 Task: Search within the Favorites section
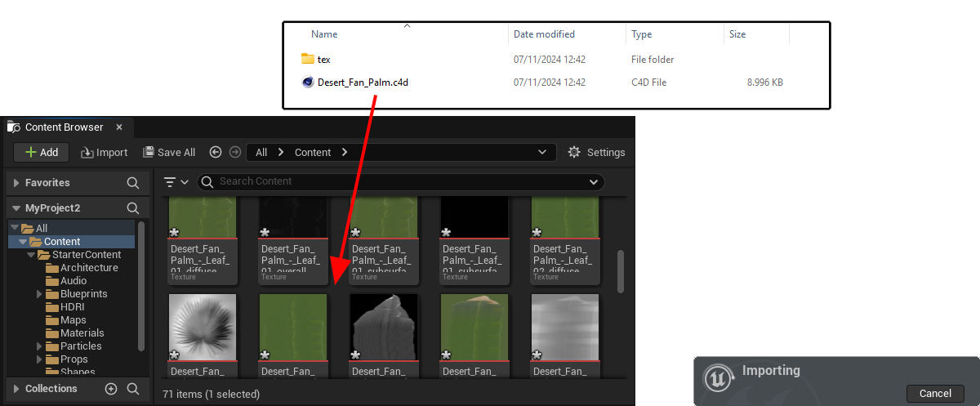tap(133, 183)
